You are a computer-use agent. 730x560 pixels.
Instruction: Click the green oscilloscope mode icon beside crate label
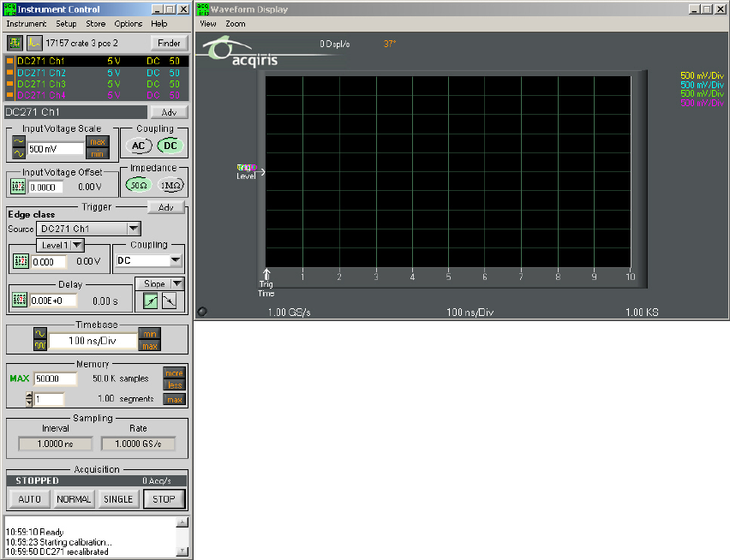point(15,42)
